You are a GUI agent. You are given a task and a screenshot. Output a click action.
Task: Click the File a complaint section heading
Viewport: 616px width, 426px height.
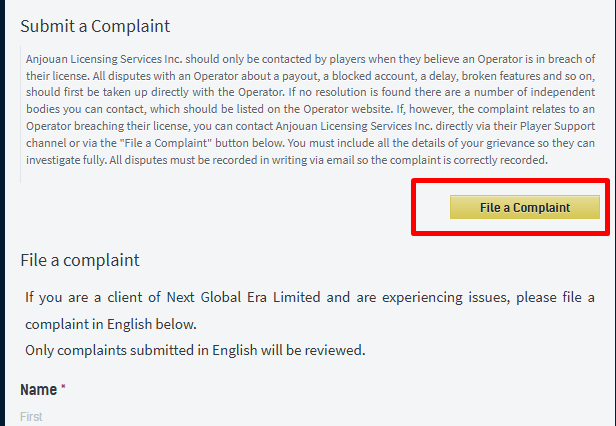pos(79,260)
